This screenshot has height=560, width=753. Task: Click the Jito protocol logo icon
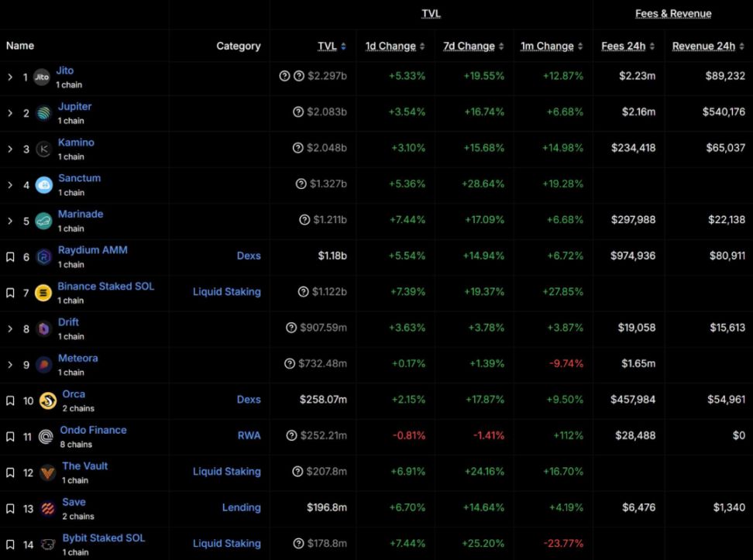click(x=42, y=77)
